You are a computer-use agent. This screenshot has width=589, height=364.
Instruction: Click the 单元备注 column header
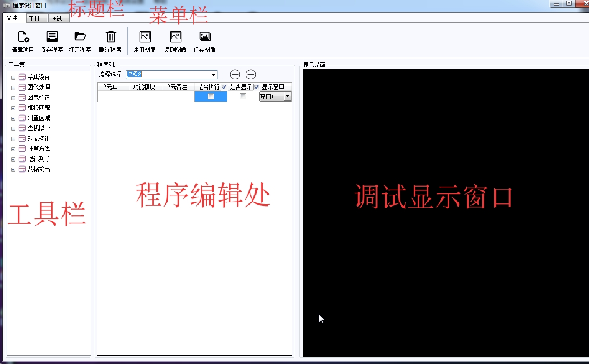point(178,87)
